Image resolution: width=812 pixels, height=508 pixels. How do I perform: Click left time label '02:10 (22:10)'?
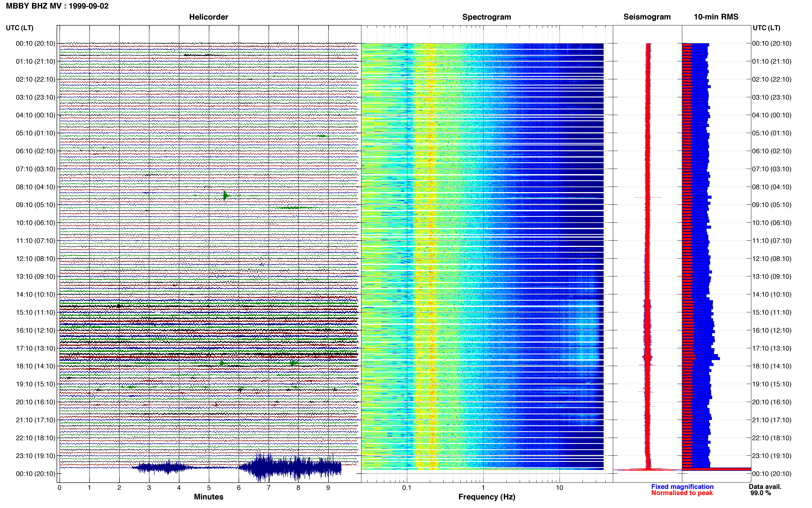pos(36,79)
